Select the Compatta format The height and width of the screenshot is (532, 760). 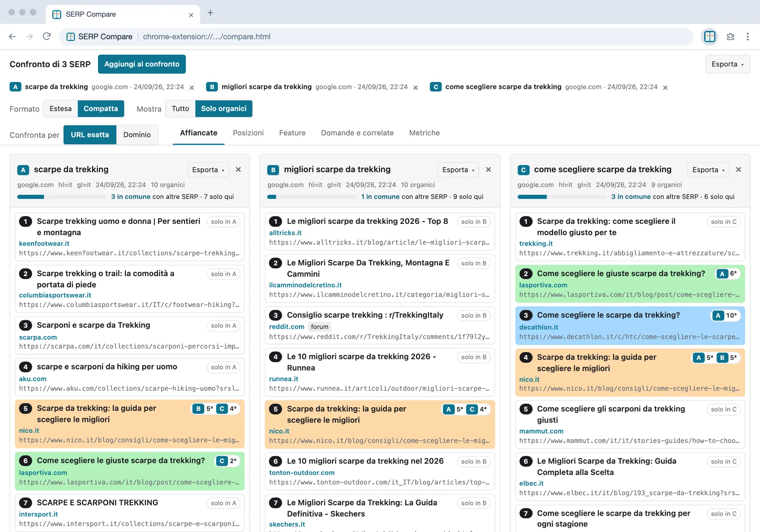[x=101, y=109]
